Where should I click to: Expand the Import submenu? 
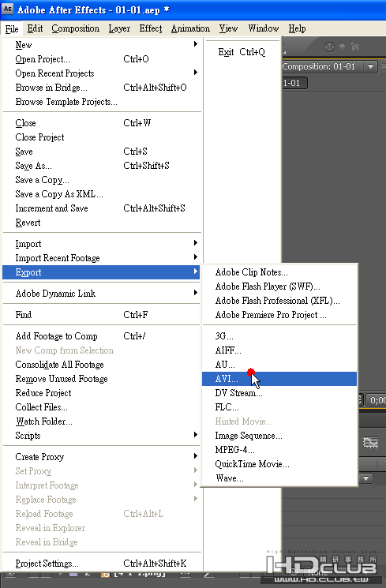click(102, 244)
